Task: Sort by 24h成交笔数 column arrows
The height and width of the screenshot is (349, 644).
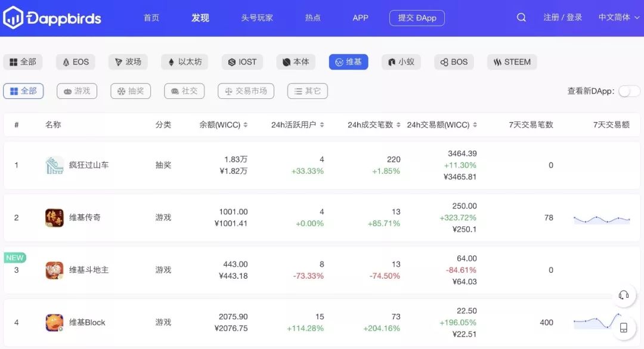Action: pyautogui.click(x=398, y=124)
